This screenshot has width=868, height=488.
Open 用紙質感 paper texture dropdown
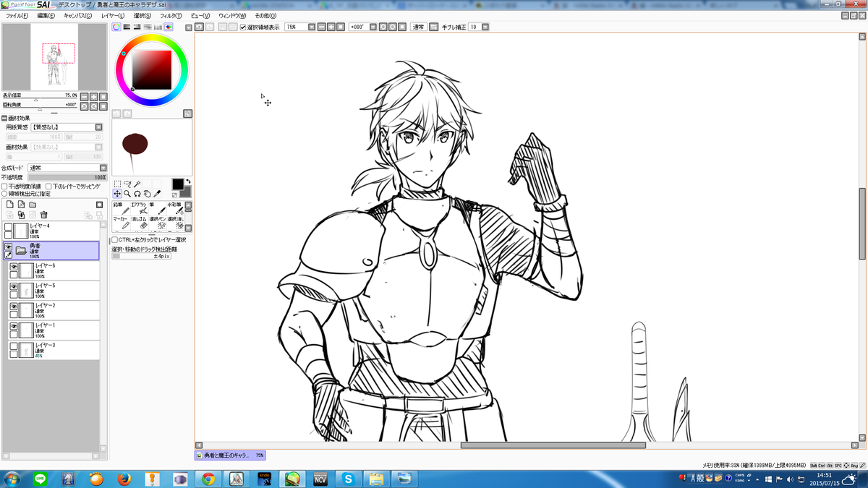[x=99, y=127]
